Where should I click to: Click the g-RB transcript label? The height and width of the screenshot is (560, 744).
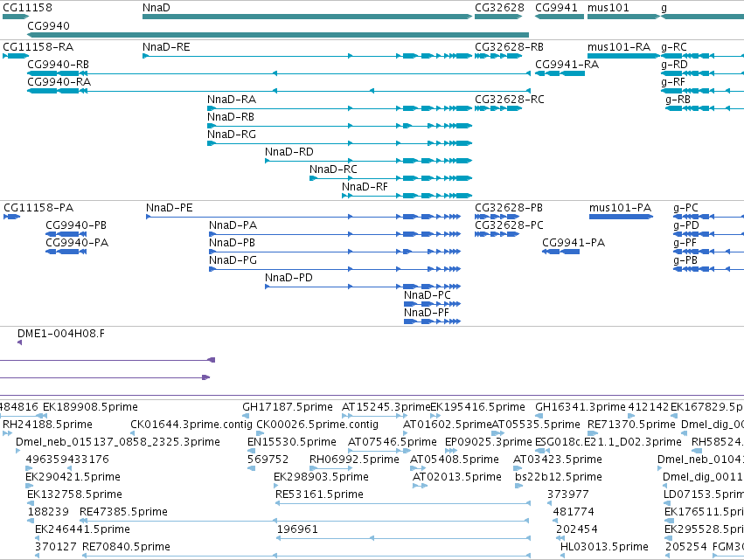coord(678,100)
